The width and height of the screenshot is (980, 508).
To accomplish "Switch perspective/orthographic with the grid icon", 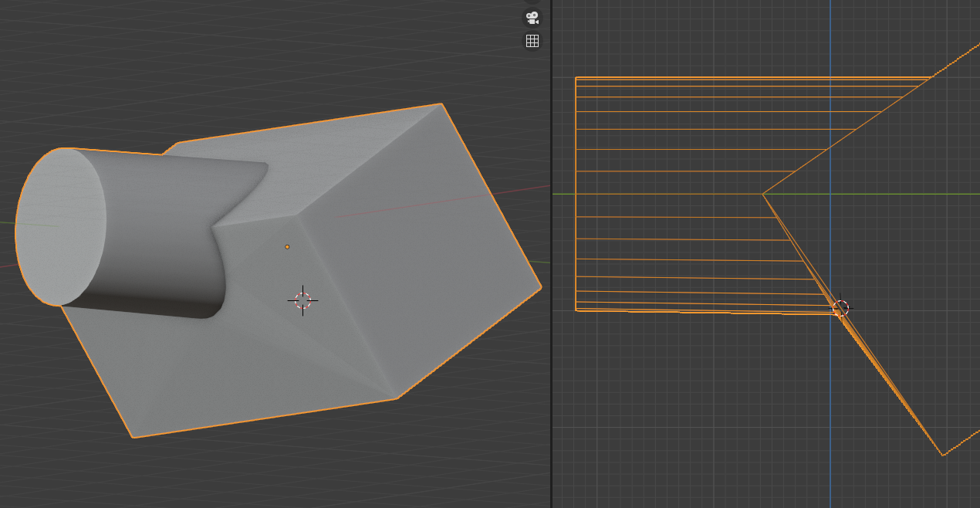I will pos(532,41).
